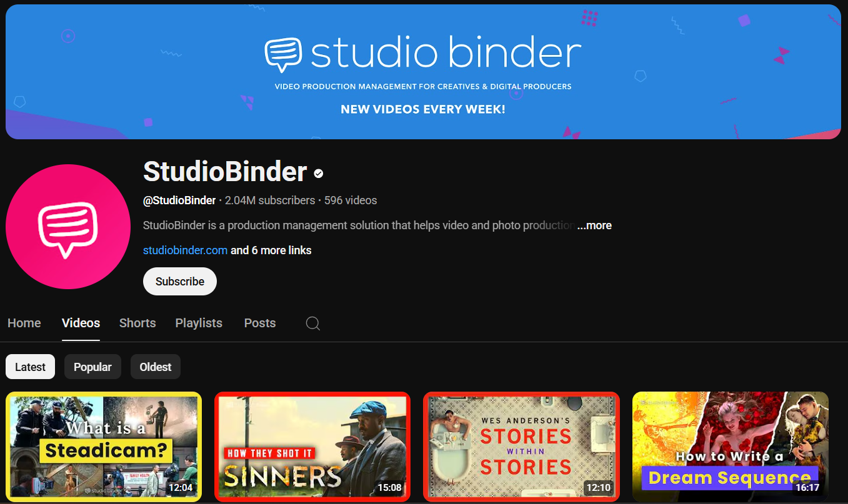Click the channel search magnifier icon

pos(313,324)
